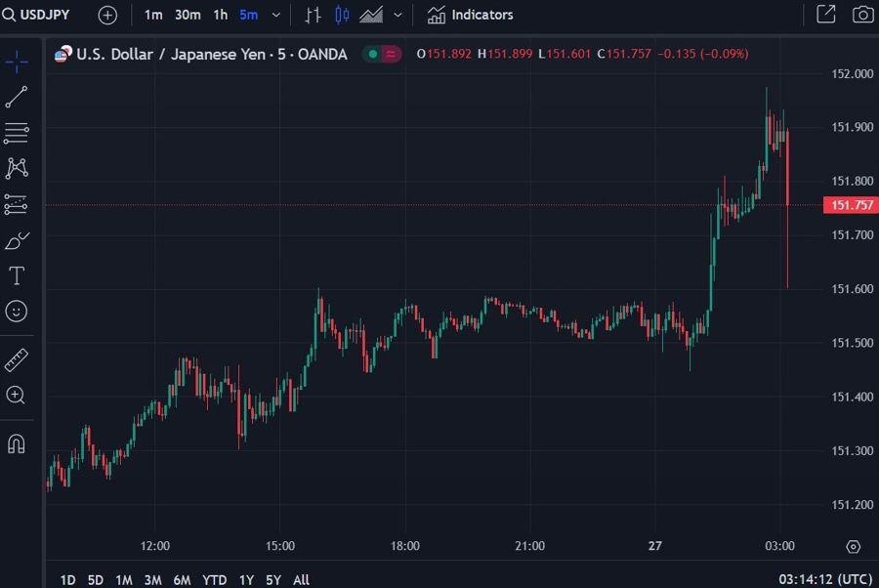Image resolution: width=879 pixels, height=588 pixels.
Task: Open the Indicators menu
Action: [x=471, y=15]
